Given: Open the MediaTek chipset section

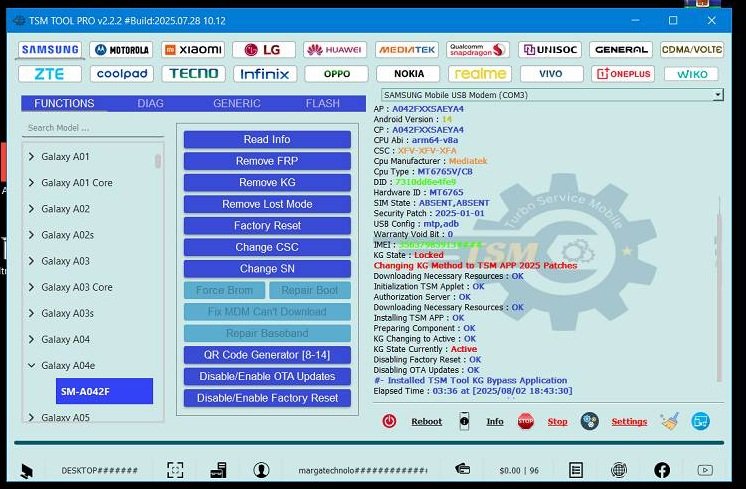Looking at the screenshot, I should [407, 49].
